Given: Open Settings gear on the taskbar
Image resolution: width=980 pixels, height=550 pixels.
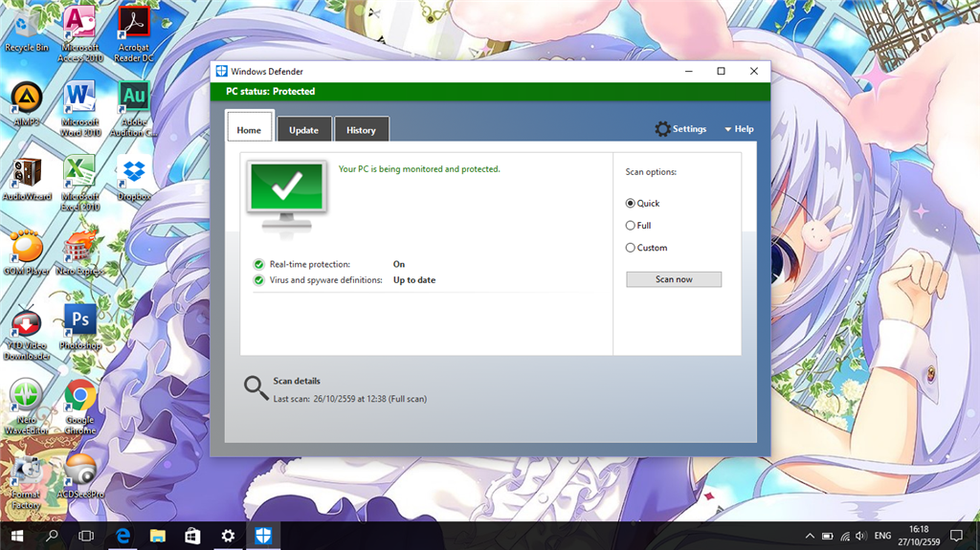Looking at the screenshot, I should point(228,536).
